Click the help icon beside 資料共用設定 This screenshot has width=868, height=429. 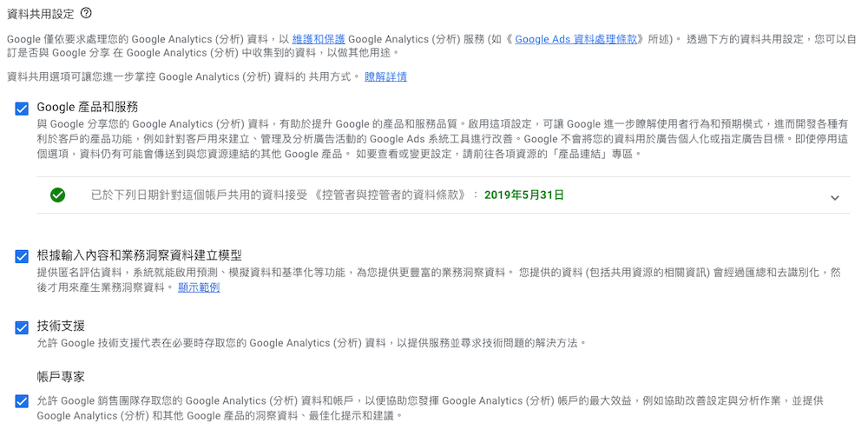pyautogui.click(x=86, y=14)
